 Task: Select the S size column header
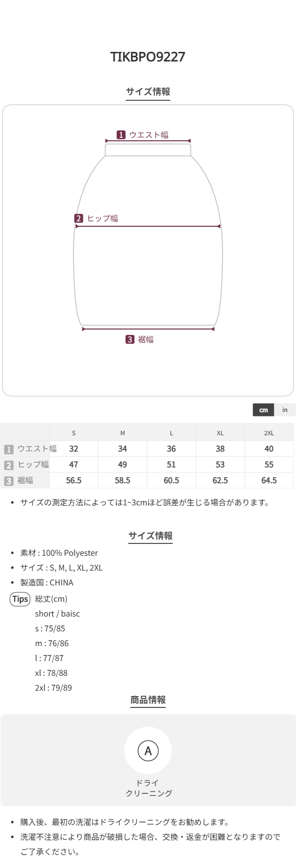click(74, 433)
